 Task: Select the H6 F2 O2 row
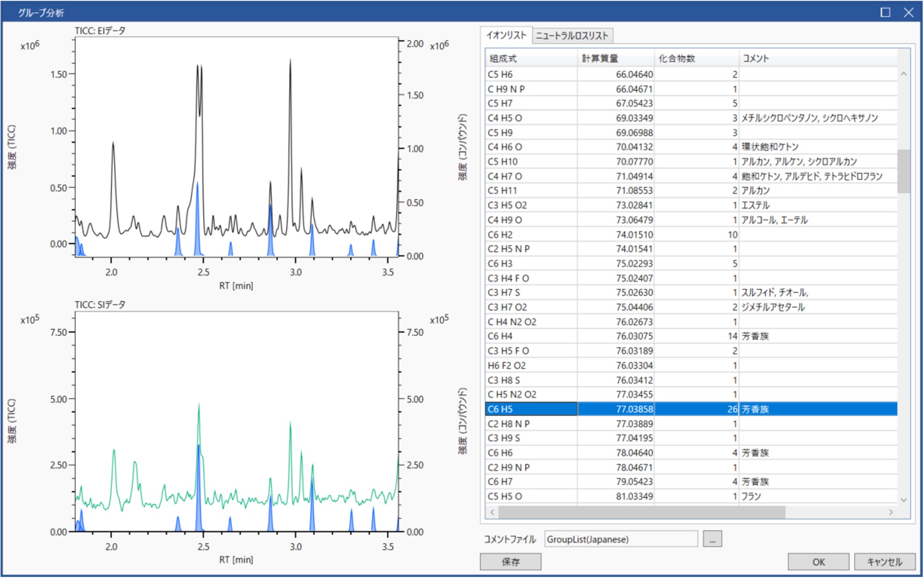pos(691,365)
